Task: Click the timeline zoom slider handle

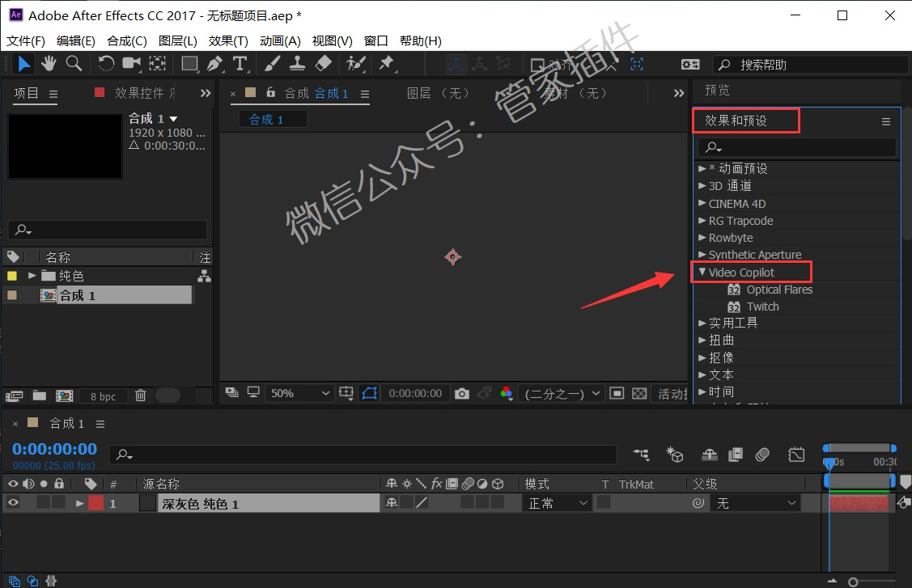Action: coord(853,582)
